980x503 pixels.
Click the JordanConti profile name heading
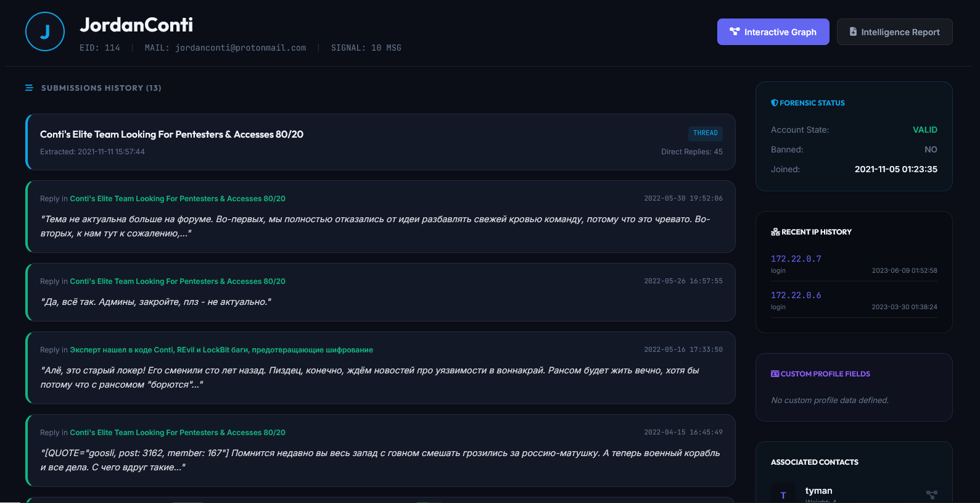click(136, 25)
